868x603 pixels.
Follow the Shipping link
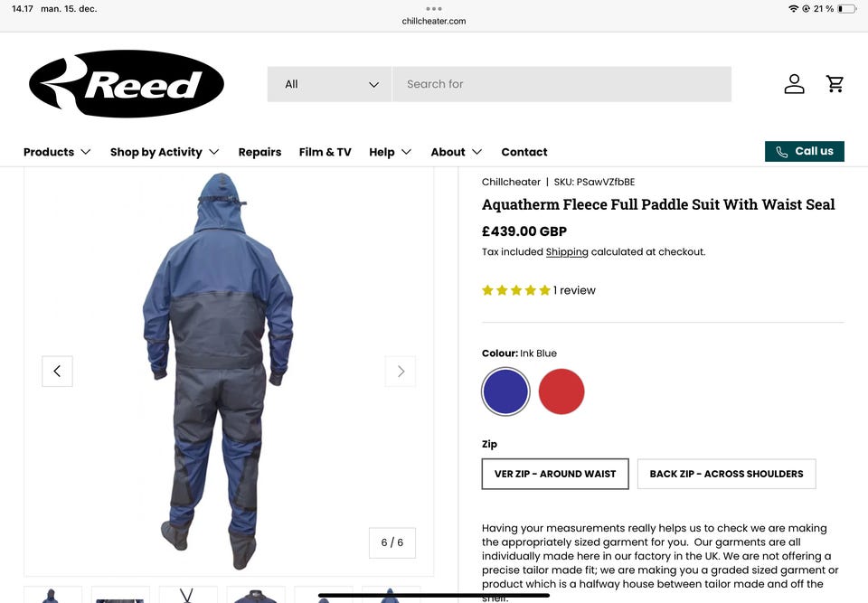point(567,252)
